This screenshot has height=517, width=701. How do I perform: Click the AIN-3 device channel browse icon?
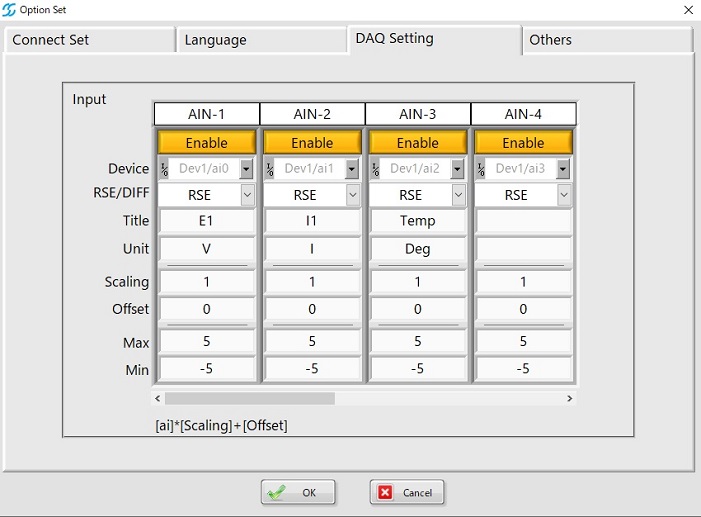pos(375,169)
